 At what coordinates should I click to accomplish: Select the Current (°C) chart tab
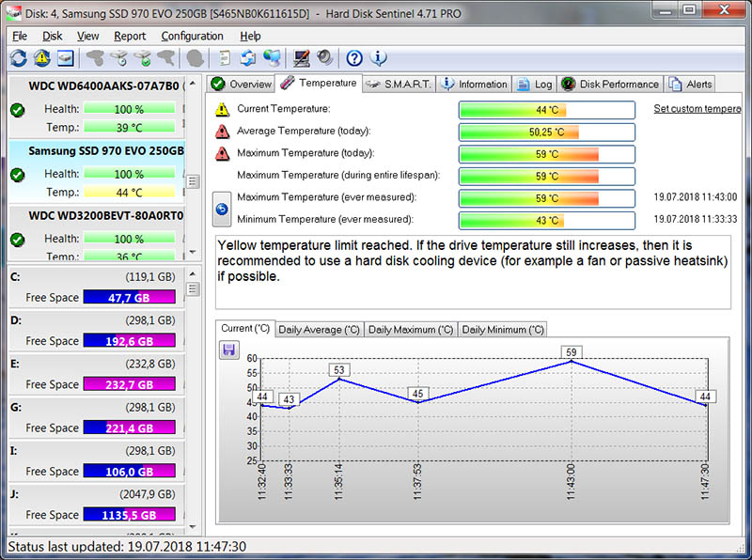coord(245,329)
